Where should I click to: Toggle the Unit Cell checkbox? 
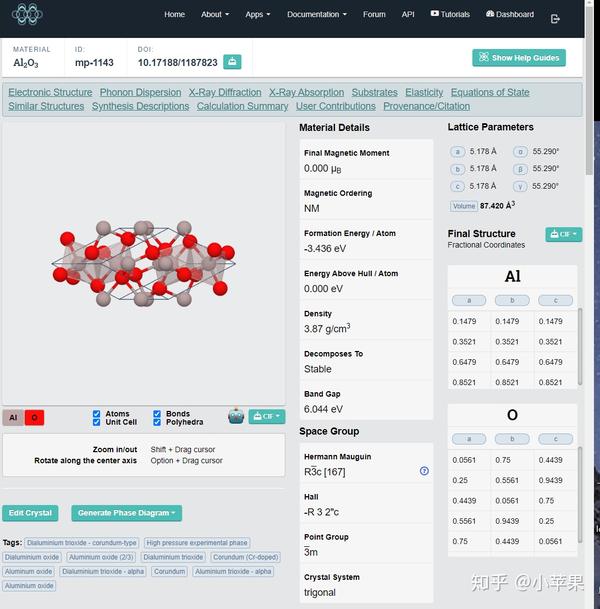(97, 422)
